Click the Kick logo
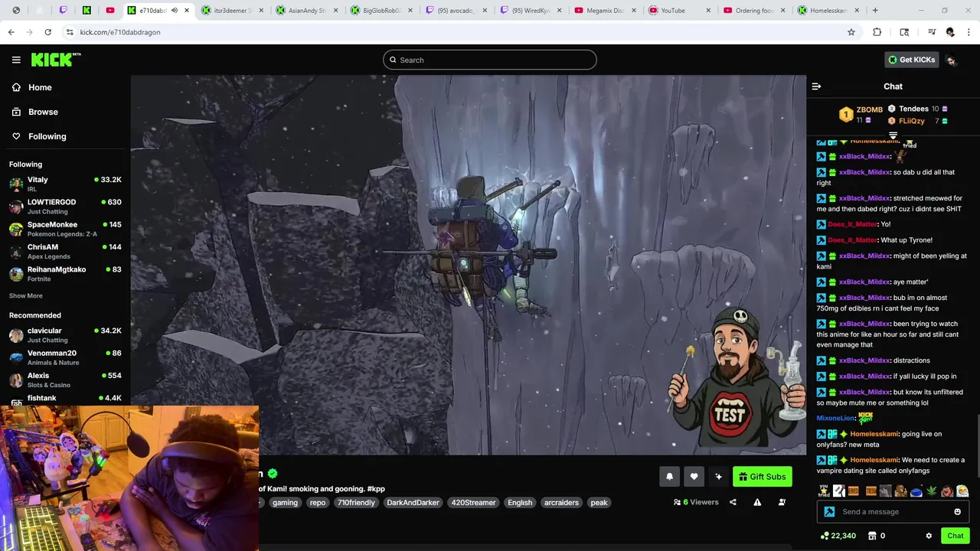This screenshot has height=551, width=980. [56, 60]
